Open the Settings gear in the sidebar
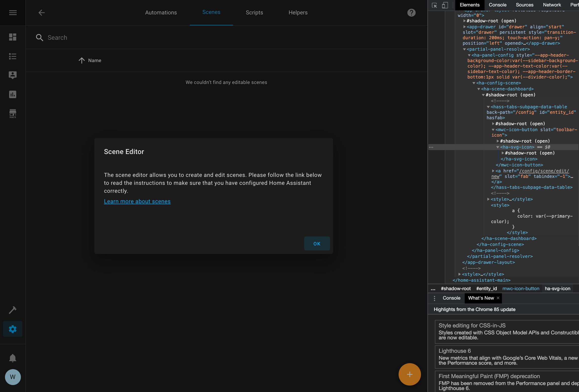Screen dimensions: 579x392 click(x=12, y=329)
